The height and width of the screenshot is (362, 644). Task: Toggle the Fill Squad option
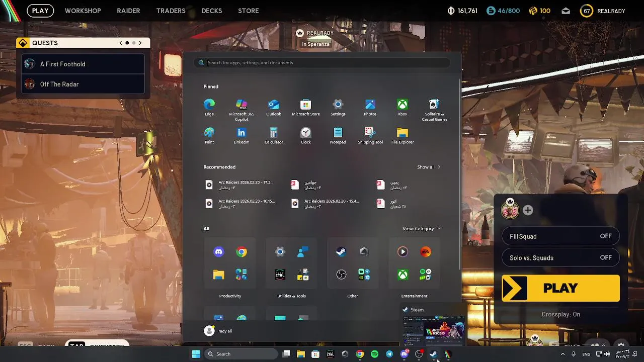click(560, 236)
